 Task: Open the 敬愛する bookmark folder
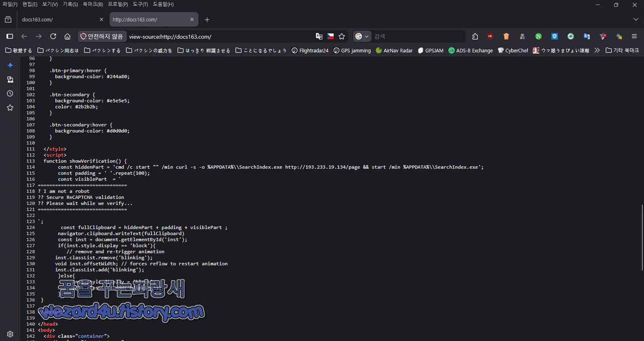pos(19,50)
